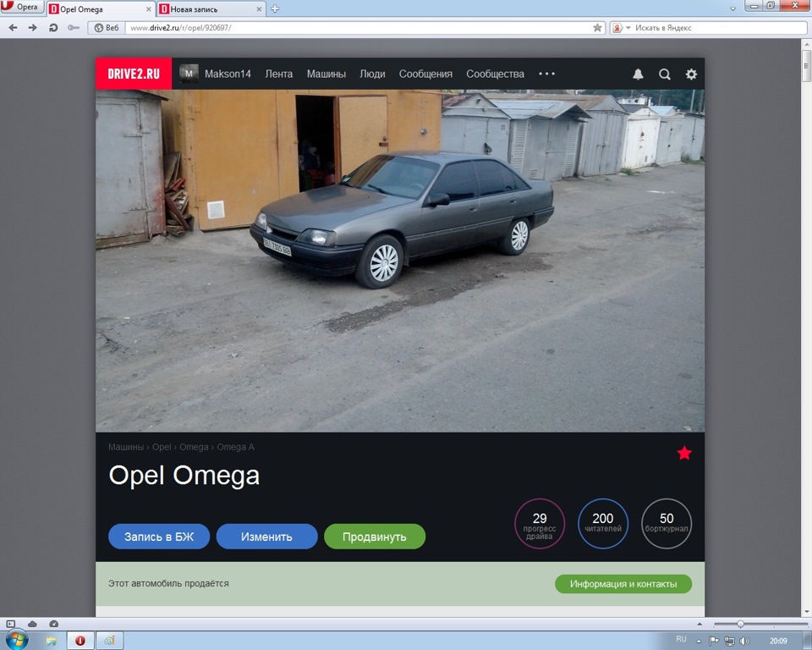Click the Opel breadcrumb link
812x650 pixels.
(162, 448)
